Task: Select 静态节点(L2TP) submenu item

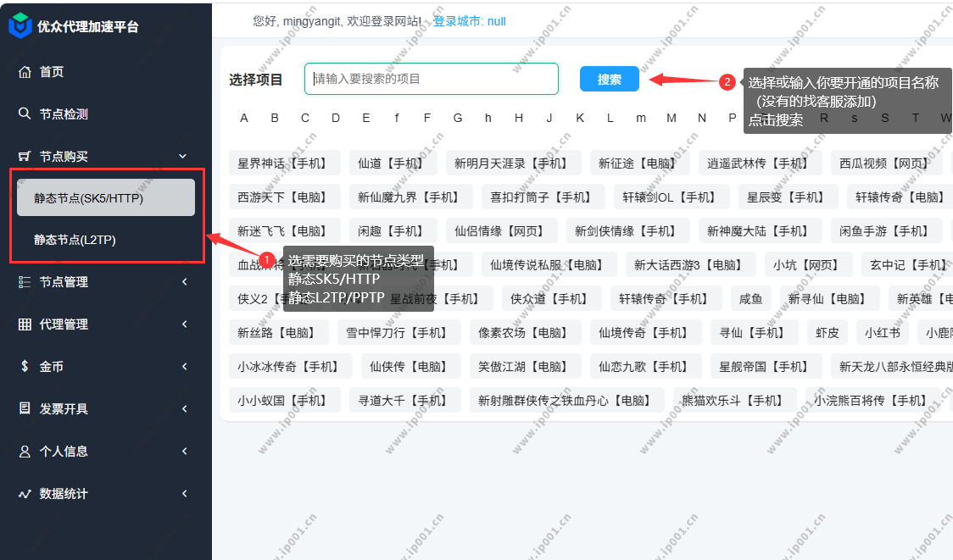Action: [x=75, y=240]
